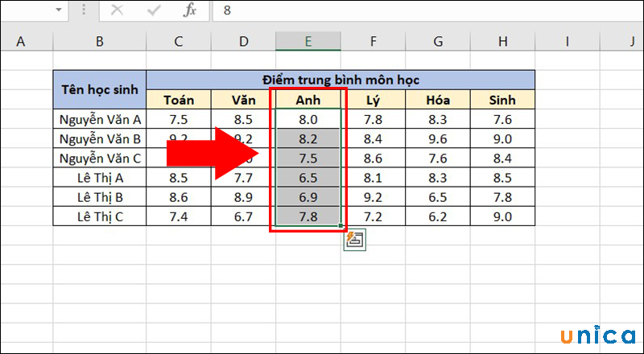
Task: Select the 'Hóa' subject header cell
Action: [438, 100]
